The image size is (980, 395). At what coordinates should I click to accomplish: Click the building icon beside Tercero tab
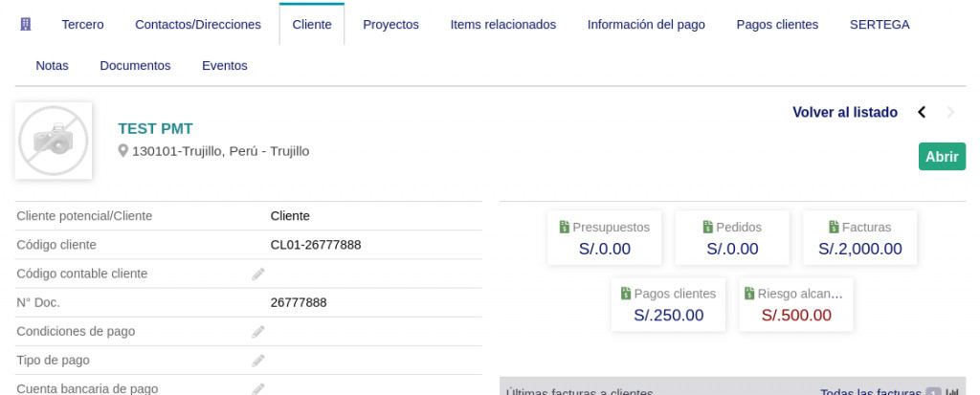(26, 24)
